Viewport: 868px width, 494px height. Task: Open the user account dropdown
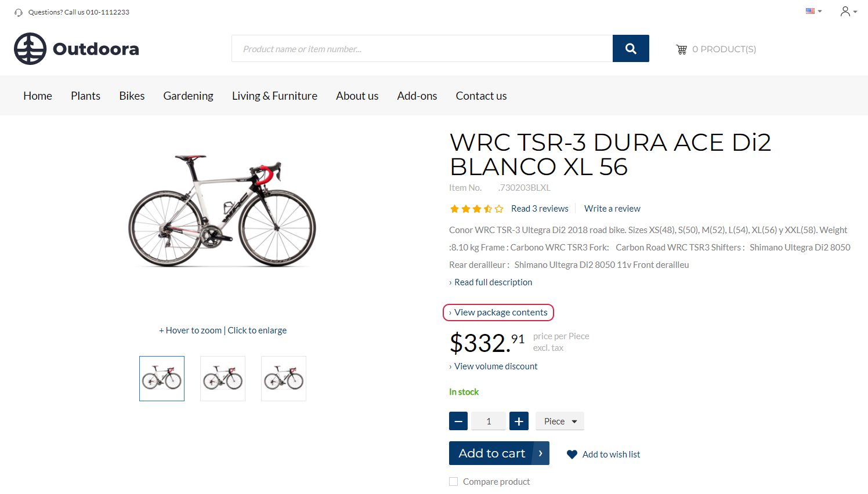pos(848,12)
